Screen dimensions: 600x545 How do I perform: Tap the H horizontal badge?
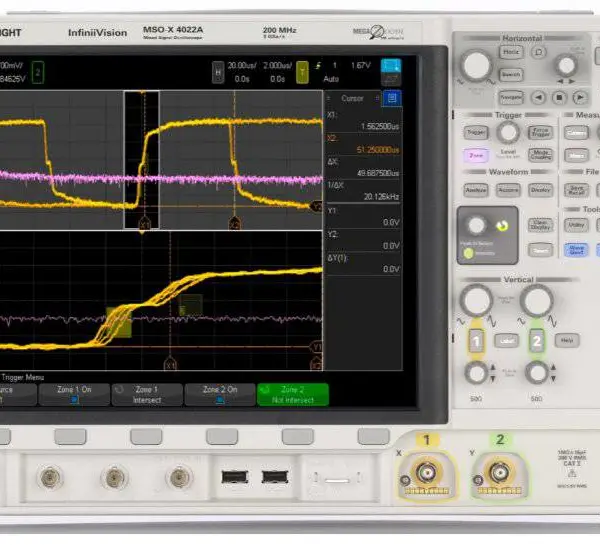[x=218, y=72]
